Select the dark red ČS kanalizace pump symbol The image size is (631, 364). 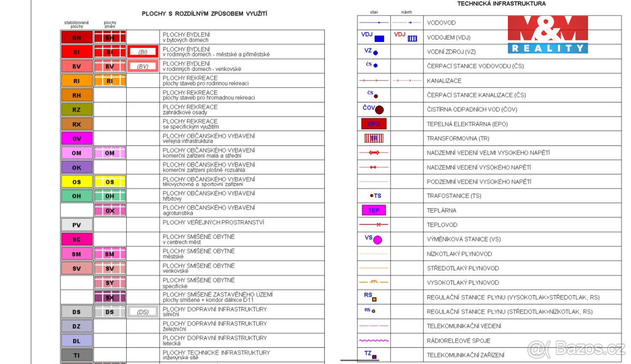[373, 95]
